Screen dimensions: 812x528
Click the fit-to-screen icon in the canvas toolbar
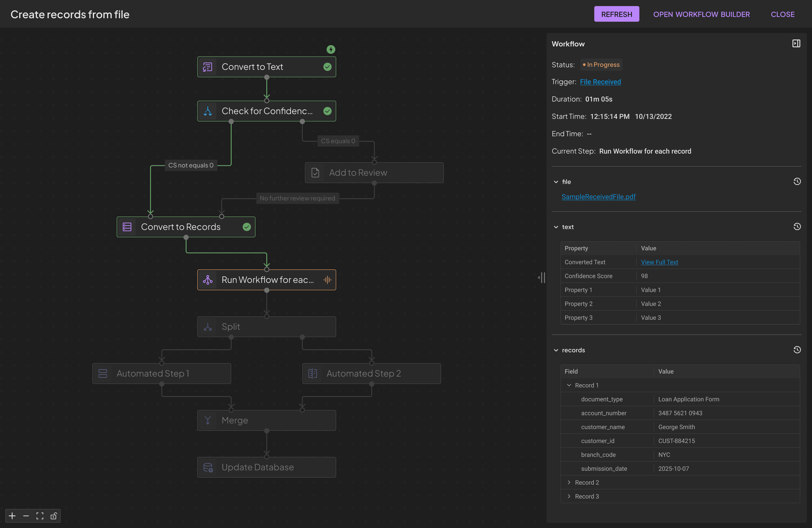tap(39, 516)
